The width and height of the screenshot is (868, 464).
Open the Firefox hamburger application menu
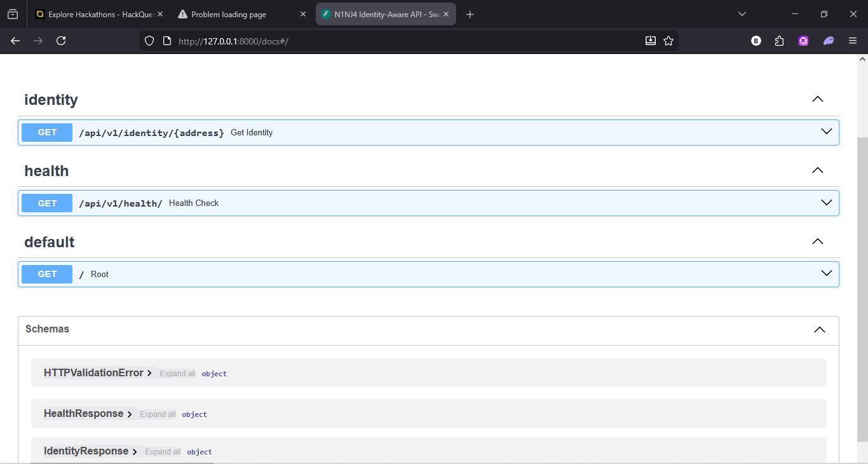tap(853, 41)
